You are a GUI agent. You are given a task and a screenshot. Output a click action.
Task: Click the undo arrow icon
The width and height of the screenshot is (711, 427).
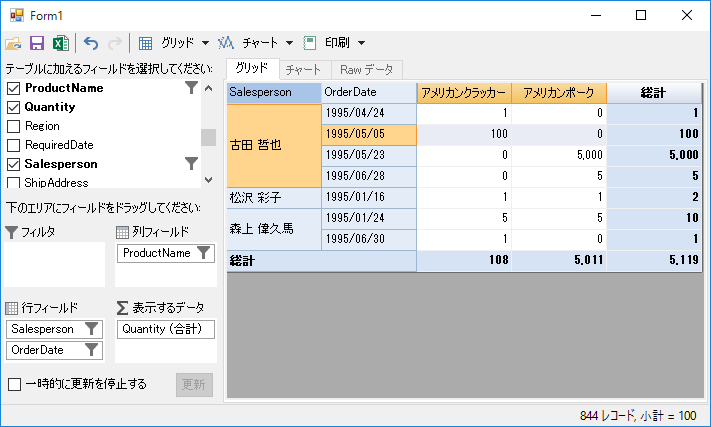click(x=91, y=43)
